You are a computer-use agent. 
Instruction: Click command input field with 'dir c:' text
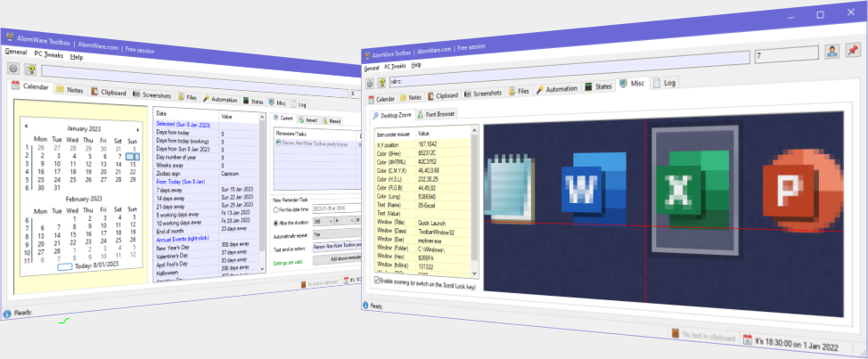point(569,68)
